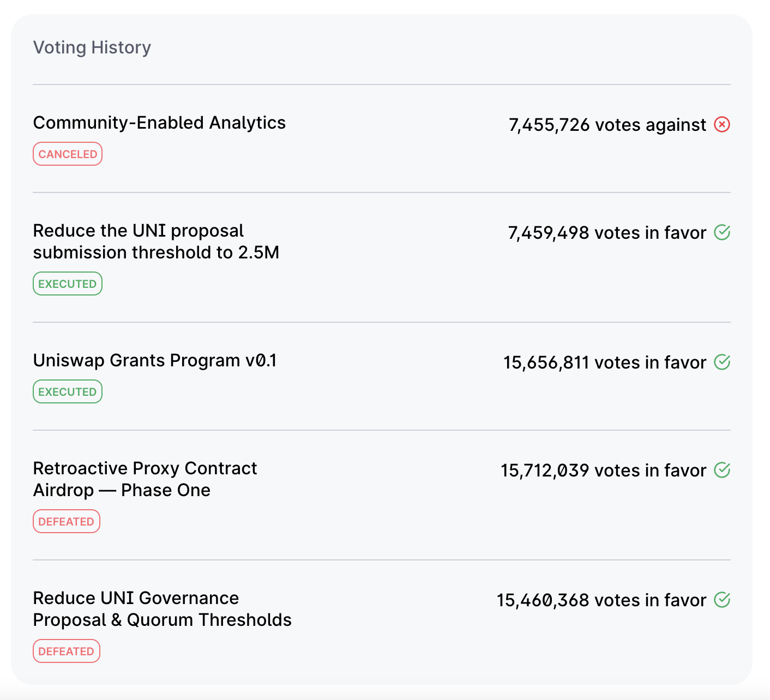The height and width of the screenshot is (700, 770).
Task: Select the 7,459,498 votes in favor text
Action: click(x=607, y=233)
